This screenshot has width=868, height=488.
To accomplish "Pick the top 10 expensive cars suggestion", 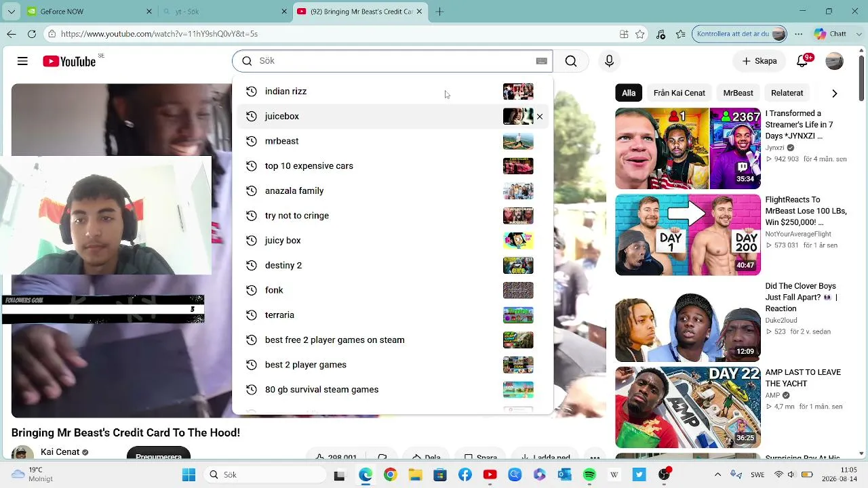I will (393, 166).
